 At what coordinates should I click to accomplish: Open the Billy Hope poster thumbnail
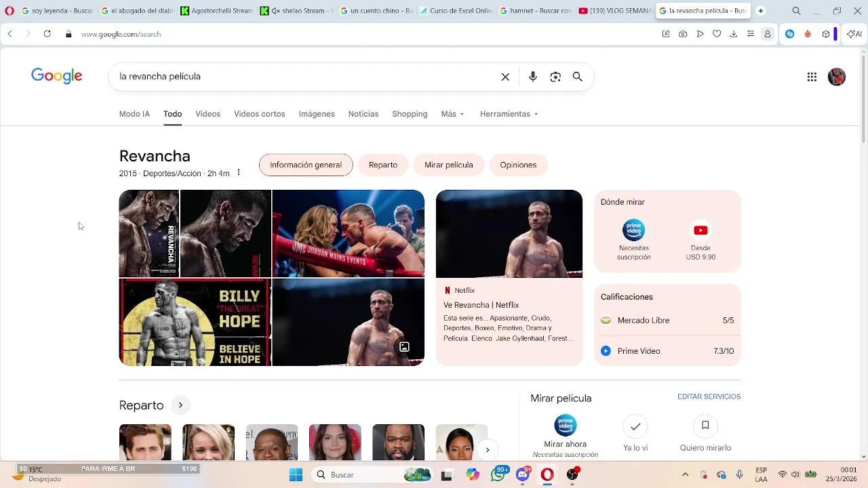[x=195, y=322]
